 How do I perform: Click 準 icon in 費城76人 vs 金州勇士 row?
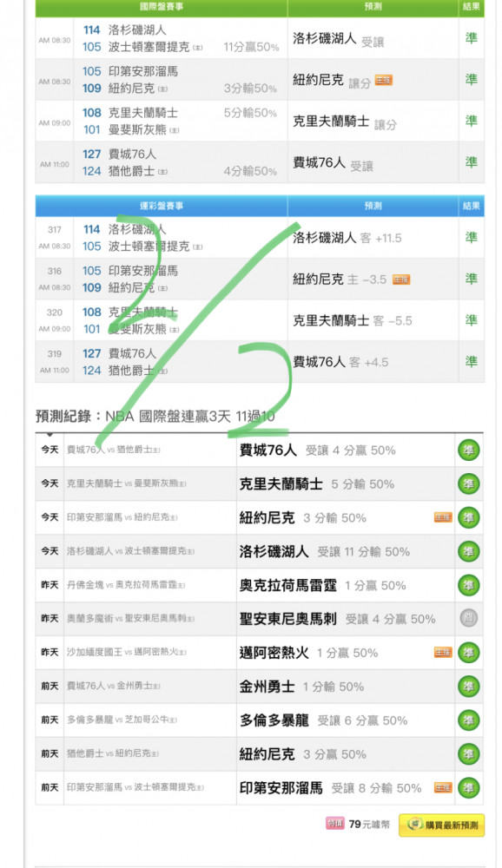(468, 687)
